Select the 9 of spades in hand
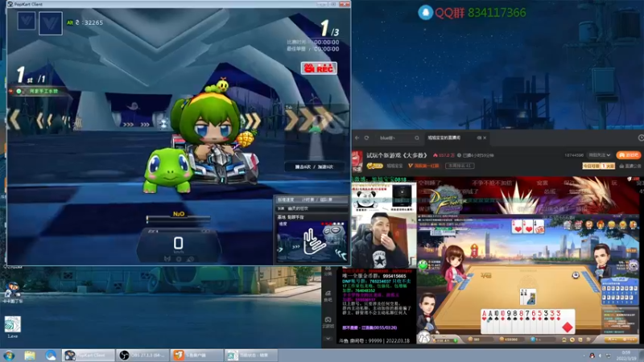The height and width of the screenshot is (362, 644). coord(510,320)
